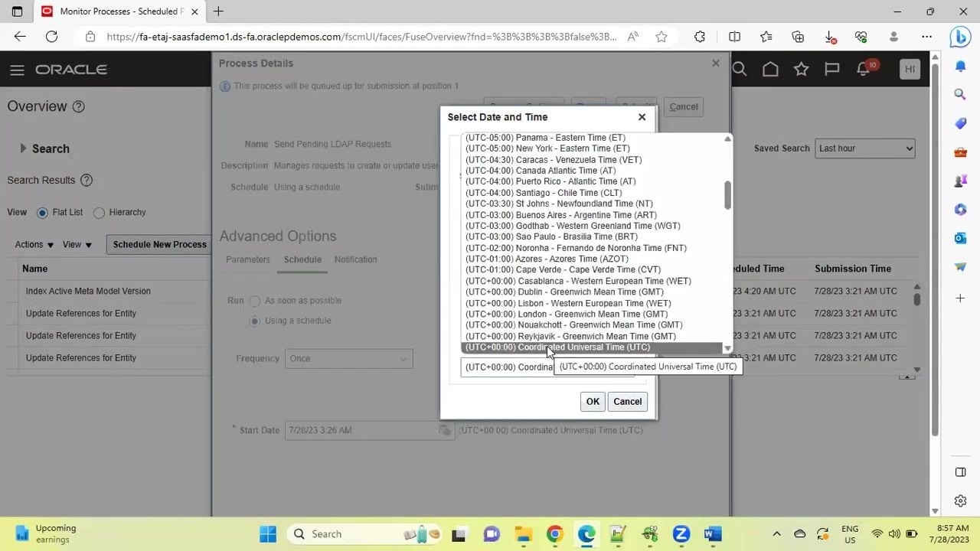The height and width of the screenshot is (551, 980).
Task: Open the notifications bell icon
Action: 864,70
